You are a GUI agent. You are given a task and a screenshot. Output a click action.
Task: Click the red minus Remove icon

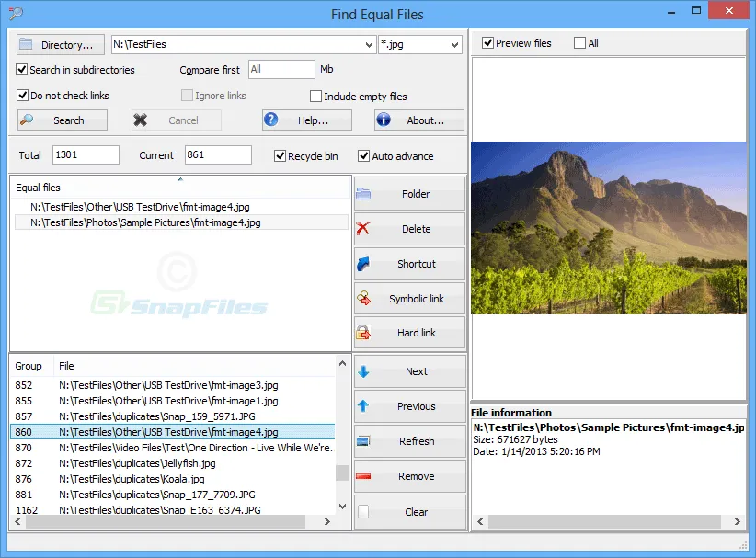tap(363, 476)
